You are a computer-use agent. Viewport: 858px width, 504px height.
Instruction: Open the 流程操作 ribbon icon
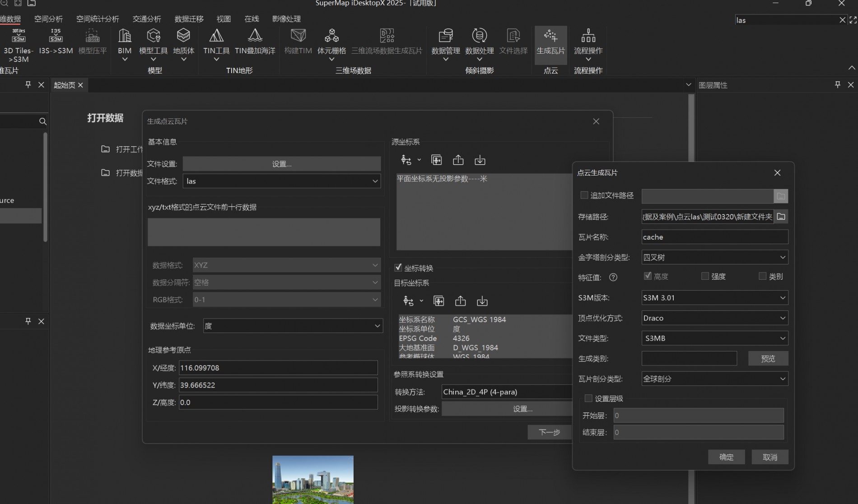(x=588, y=36)
